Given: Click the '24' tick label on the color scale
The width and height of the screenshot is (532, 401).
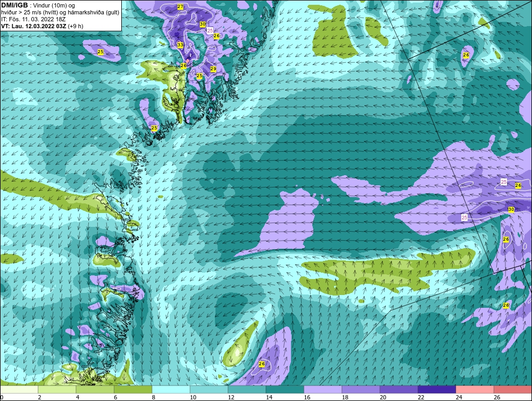Looking at the screenshot, I should (459, 397).
